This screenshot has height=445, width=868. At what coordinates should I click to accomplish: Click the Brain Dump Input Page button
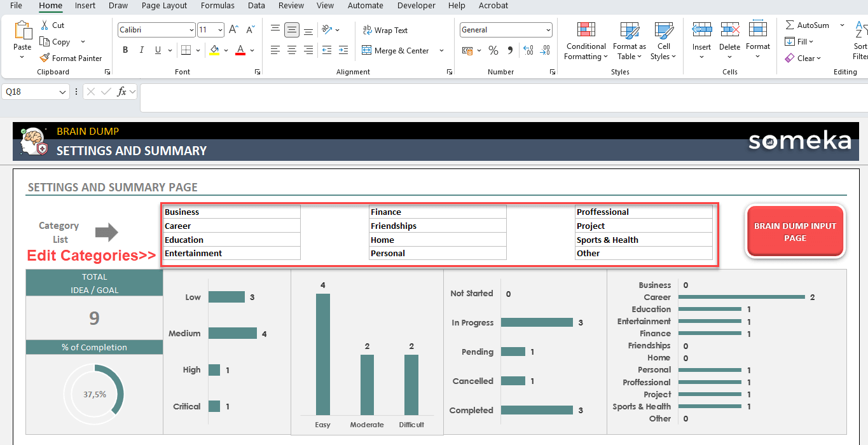coord(795,232)
